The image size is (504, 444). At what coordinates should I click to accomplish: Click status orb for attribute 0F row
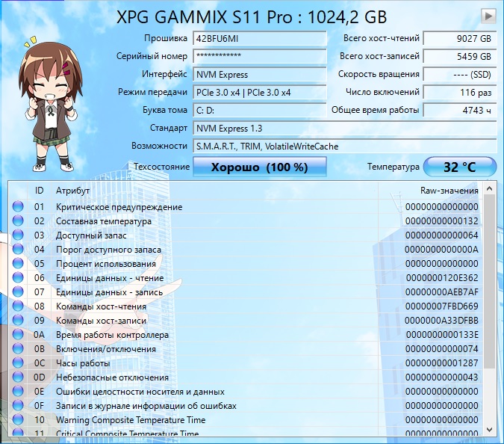(x=18, y=405)
